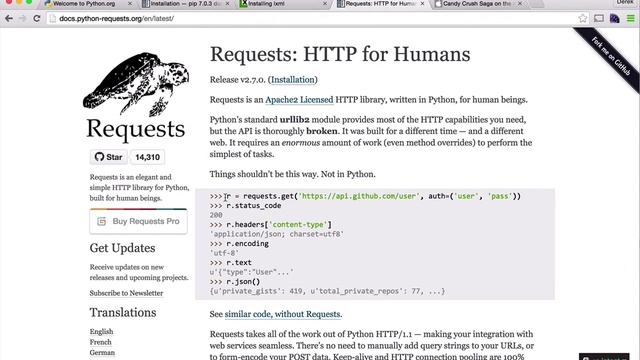
Task: Close the Welcome to Python.org tab
Action: click(x=130, y=4)
